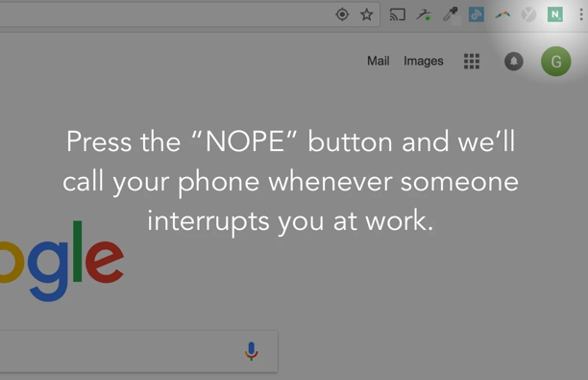The image size is (588, 380).
Task: Click the colorful arc extension icon
Action: tap(502, 15)
